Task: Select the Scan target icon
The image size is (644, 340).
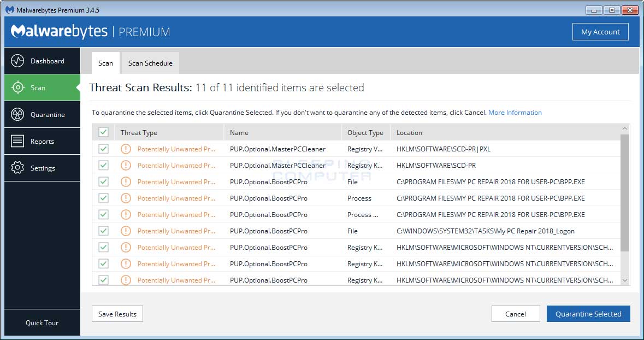Action: click(18, 87)
